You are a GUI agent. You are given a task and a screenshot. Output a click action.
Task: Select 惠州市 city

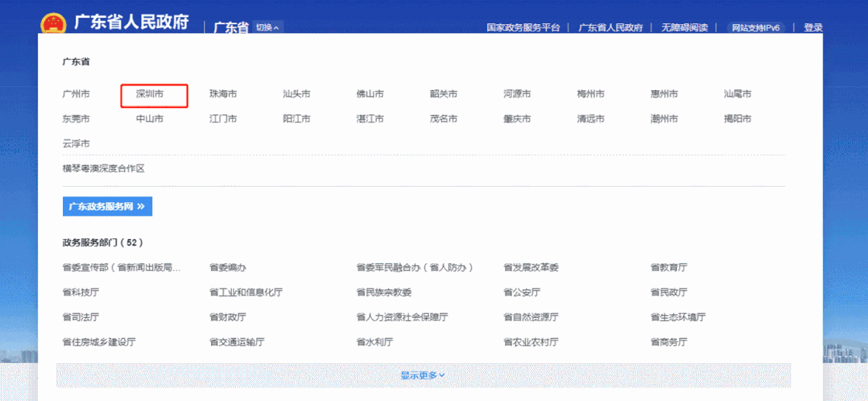(664, 94)
